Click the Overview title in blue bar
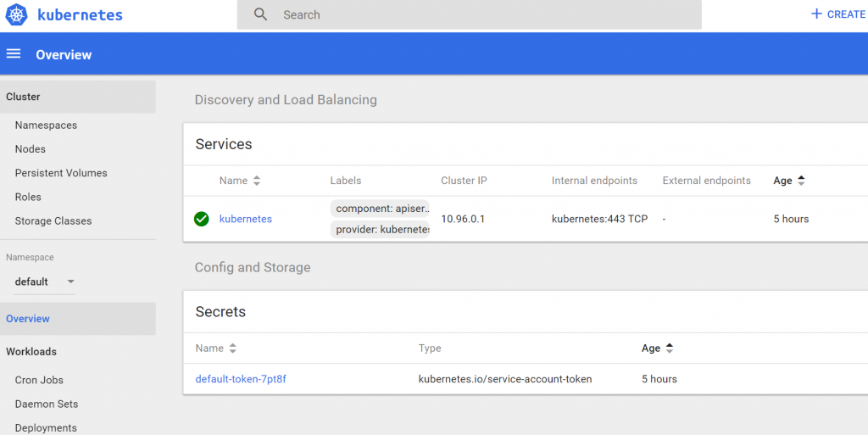 click(x=64, y=54)
